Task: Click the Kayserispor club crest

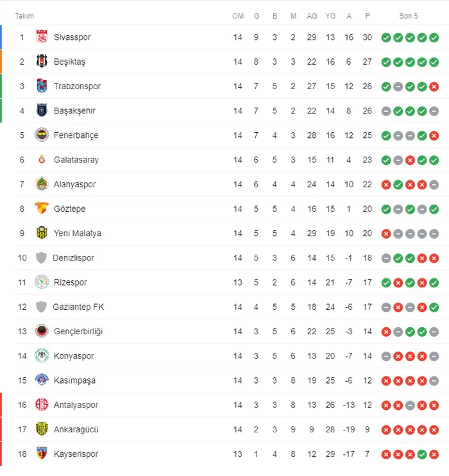Action: pos(42,454)
